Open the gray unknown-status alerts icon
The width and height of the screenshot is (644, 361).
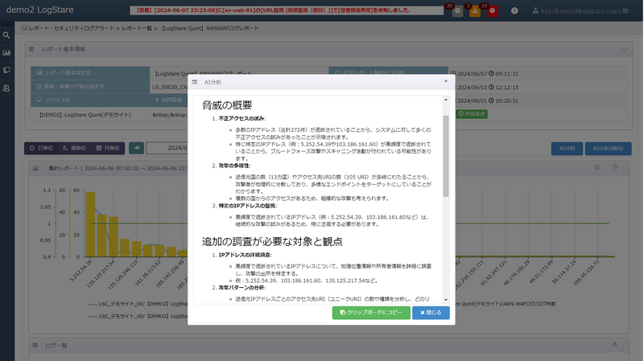click(457, 11)
